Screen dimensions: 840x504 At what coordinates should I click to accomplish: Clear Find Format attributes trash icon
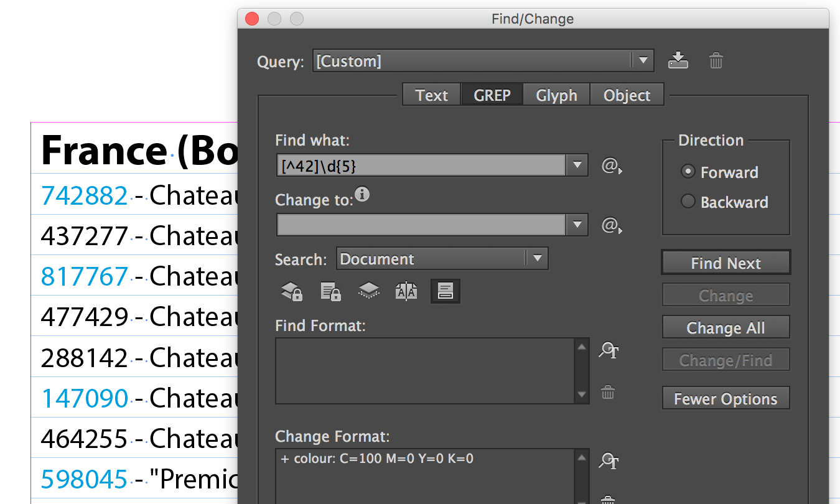click(x=608, y=392)
